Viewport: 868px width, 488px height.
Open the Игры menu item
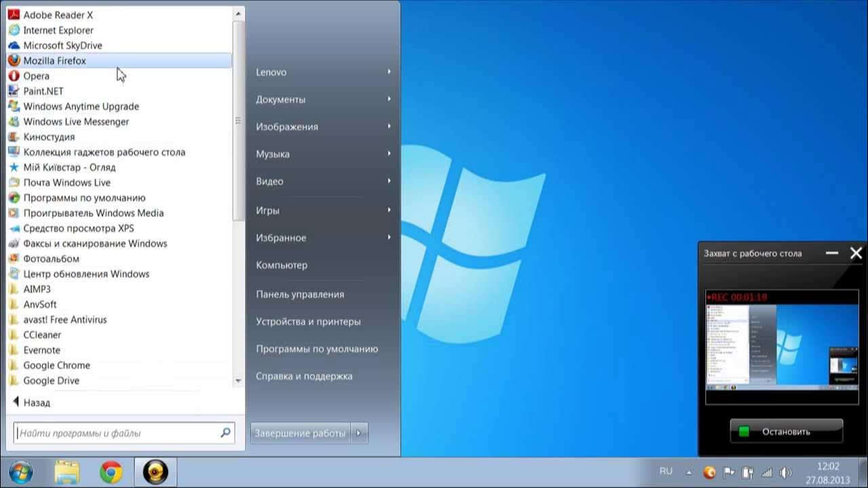323,211
